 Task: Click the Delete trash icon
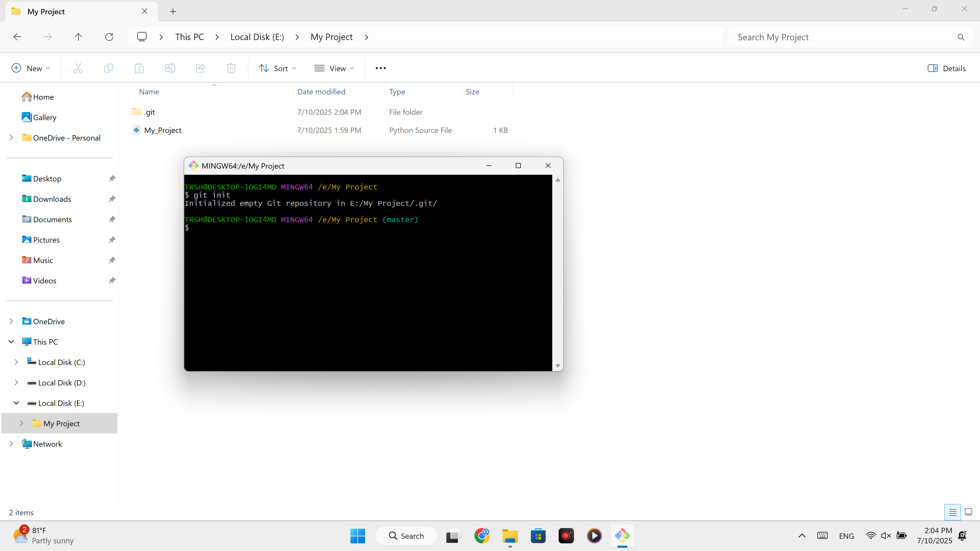(x=231, y=68)
